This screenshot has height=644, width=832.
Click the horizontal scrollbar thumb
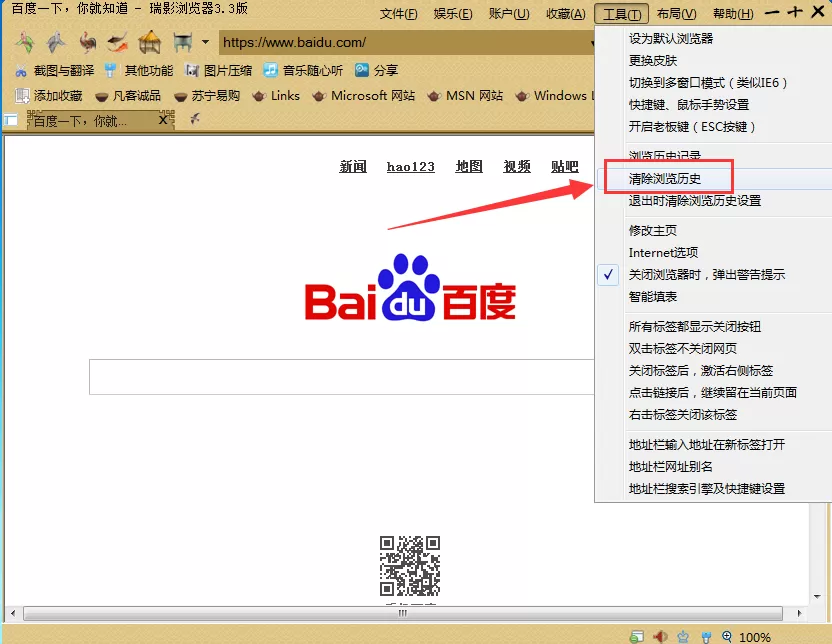pos(403,614)
